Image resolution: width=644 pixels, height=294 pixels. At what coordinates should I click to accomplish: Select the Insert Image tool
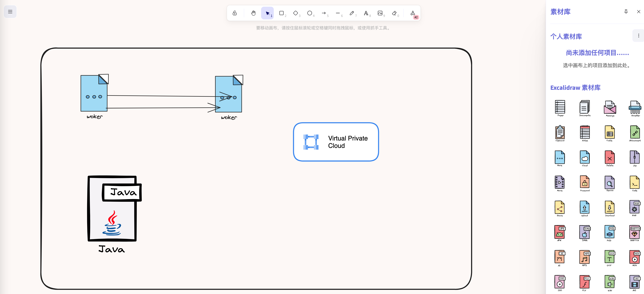[380, 13]
